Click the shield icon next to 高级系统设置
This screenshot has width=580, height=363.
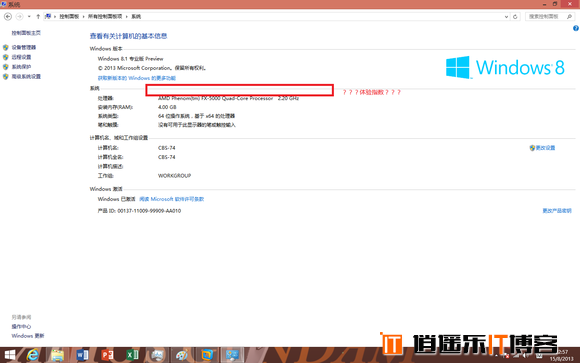(x=6, y=77)
